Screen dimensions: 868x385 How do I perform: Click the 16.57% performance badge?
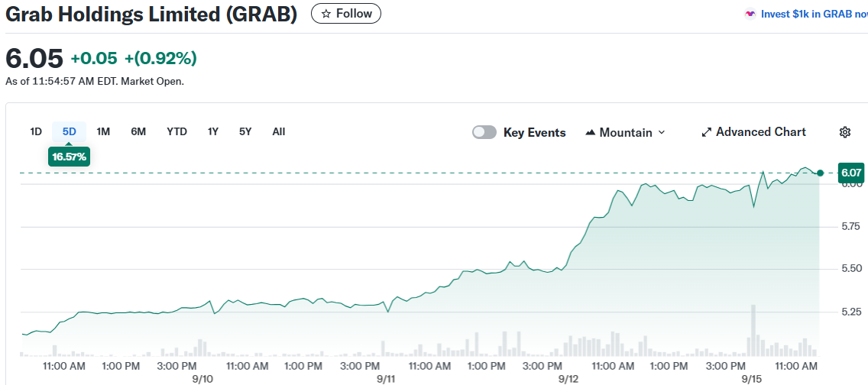70,157
